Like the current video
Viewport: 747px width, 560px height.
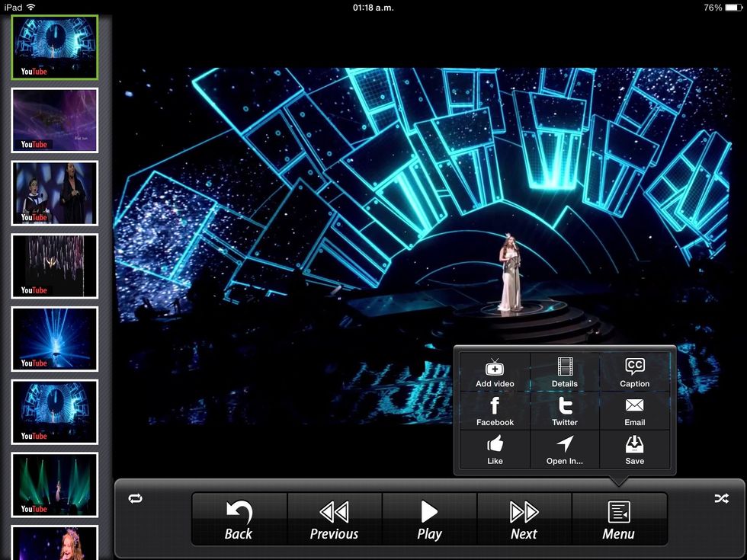(x=495, y=450)
